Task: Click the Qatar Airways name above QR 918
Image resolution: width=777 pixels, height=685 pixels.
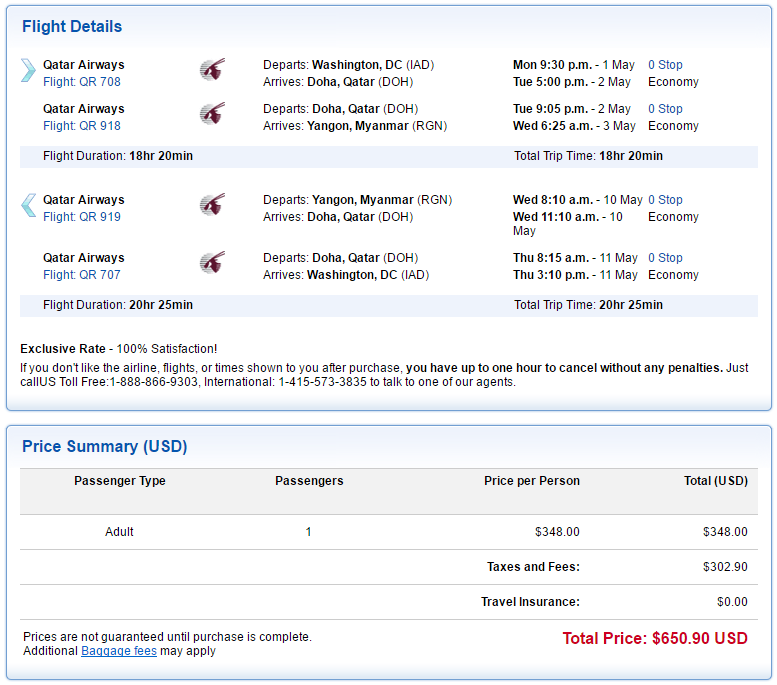Action: click(x=84, y=109)
